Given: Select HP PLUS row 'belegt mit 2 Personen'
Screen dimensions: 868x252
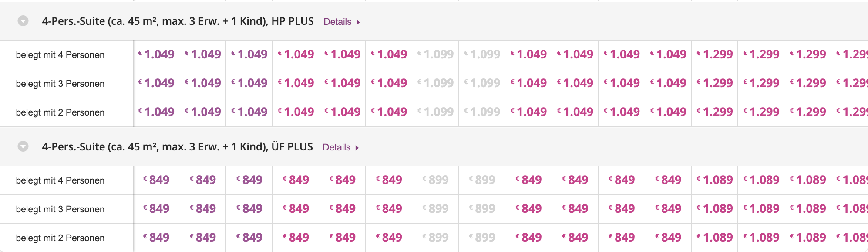Looking at the screenshot, I should [x=60, y=112].
